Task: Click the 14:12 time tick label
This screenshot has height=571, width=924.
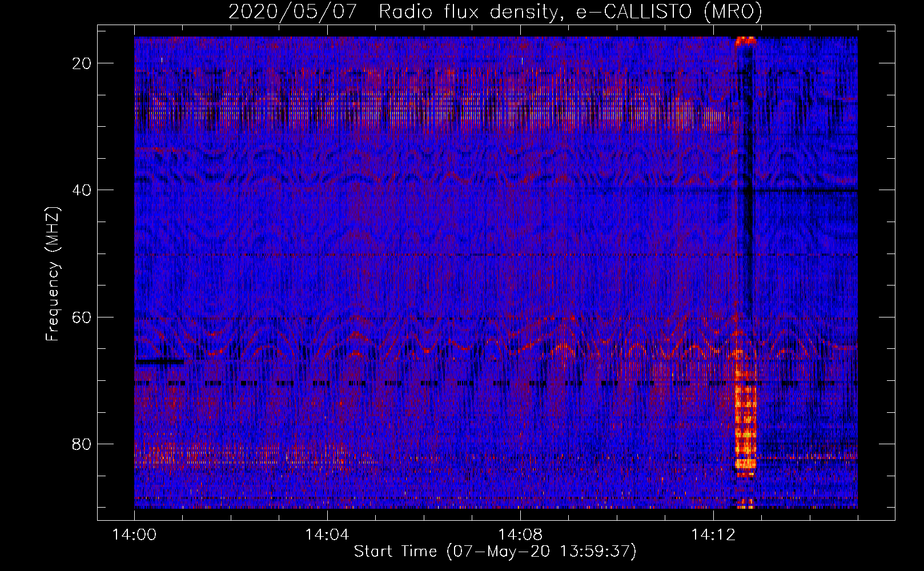Action: tap(713, 535)
